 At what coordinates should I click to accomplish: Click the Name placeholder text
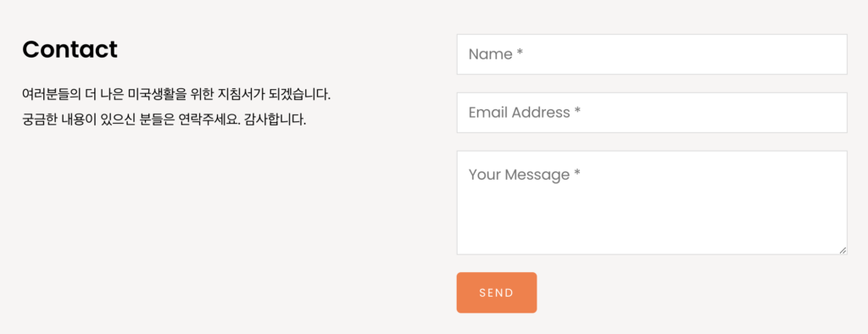tap(495, 54)
